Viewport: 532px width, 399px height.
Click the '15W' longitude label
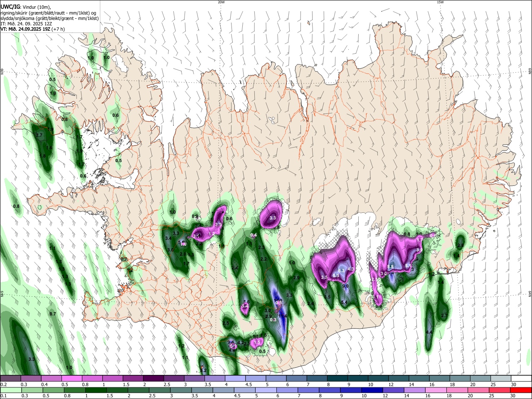click(x=440, y=2)
